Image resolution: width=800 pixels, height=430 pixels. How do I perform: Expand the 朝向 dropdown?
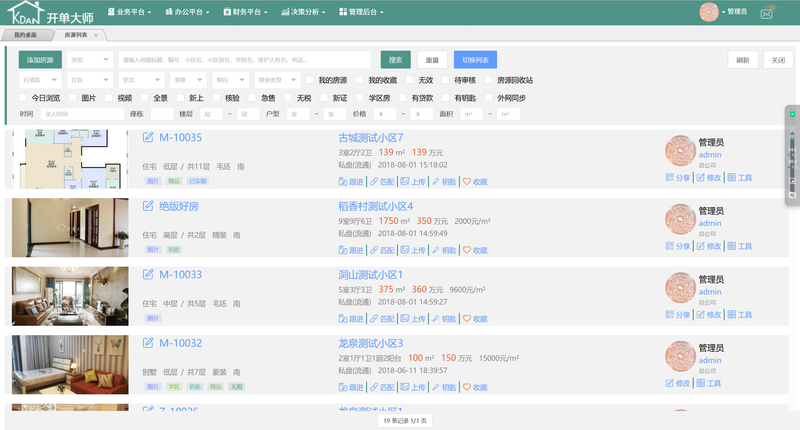[x=230, y=80]
